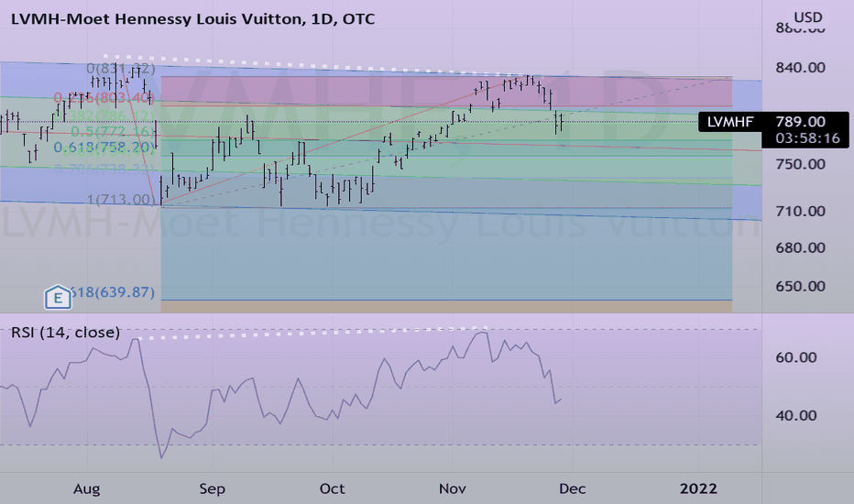Select the Dec label on the time axis
854x504 pixels.
pos(572,488)
